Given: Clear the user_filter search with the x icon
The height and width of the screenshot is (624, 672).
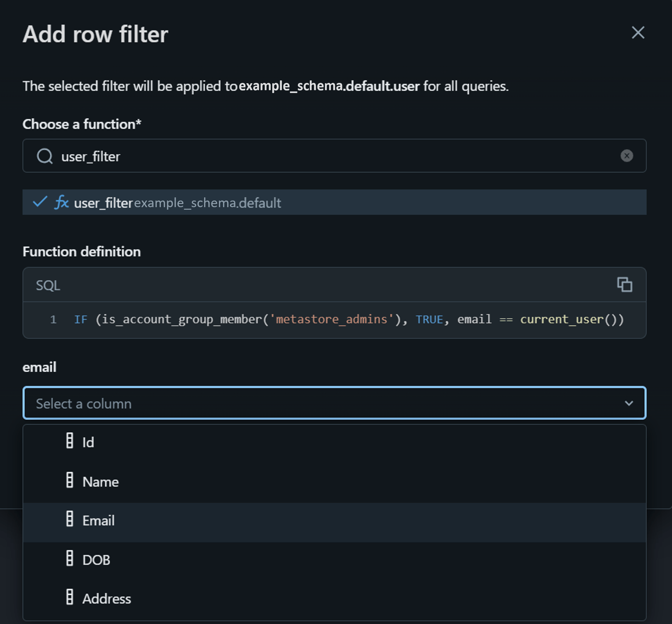Looking at the screenshot, I should tap(627, 156).
